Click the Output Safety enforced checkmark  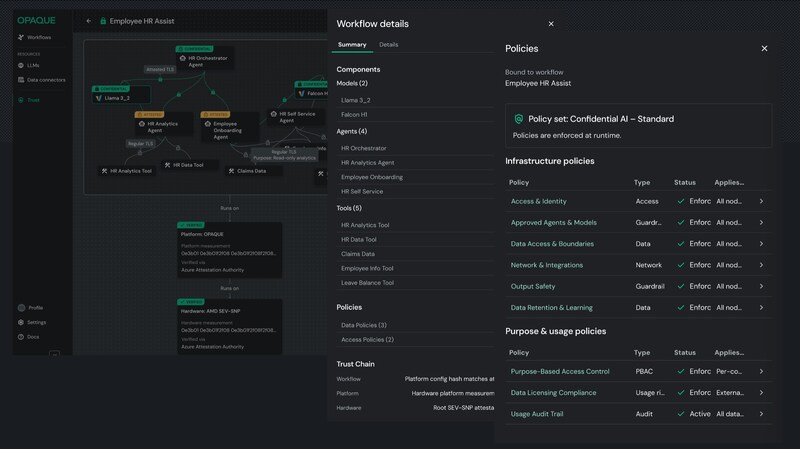(681, 286)
